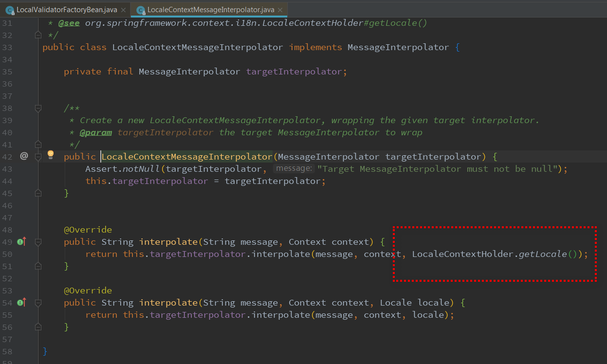Click class file icon on LocalValidatorFactoryBean.java tab
Image resolution: width=607 pixels, height=364 pixels.
(9, 10)
